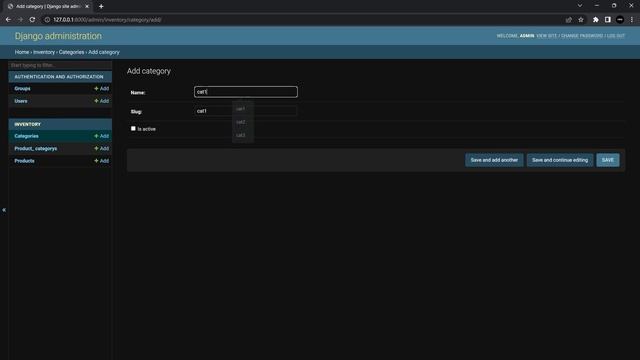Click the VIEW SITE link
The height and width of the screenshot is (360, 640).
547,36
